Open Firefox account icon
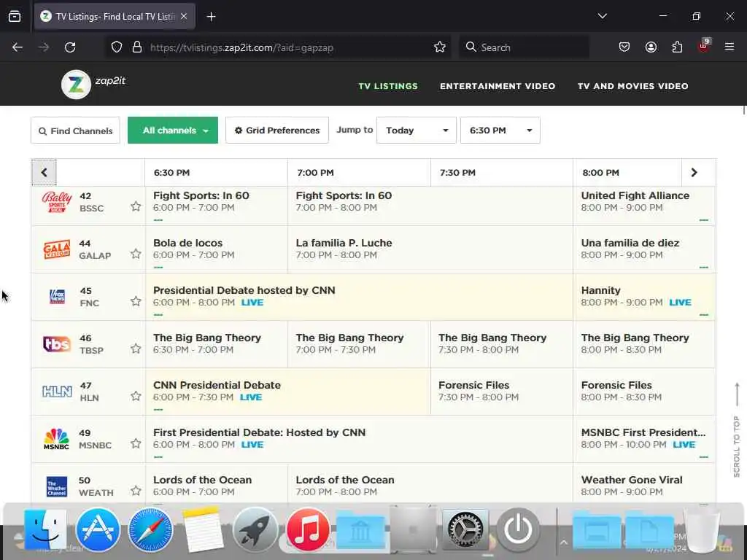The image size is (747, 560). tap(651, 47)
